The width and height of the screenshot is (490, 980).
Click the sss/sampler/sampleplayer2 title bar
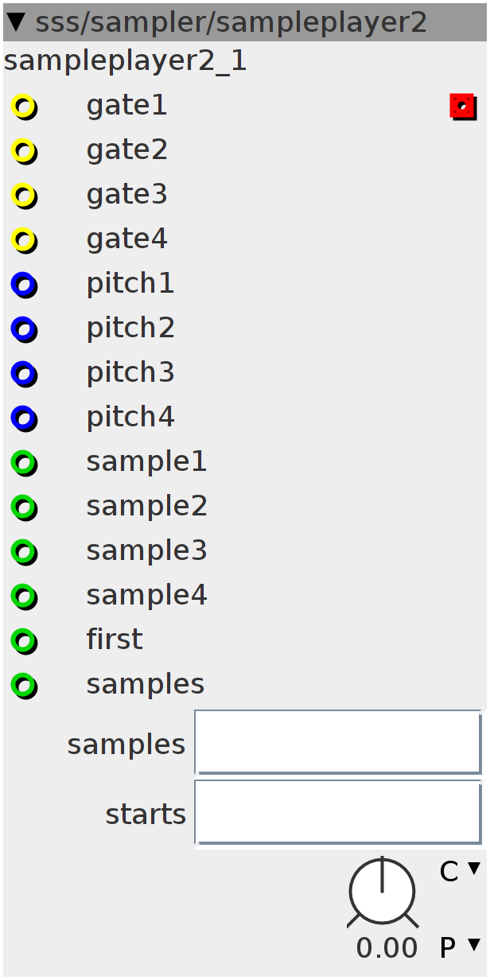click(245, 21)
